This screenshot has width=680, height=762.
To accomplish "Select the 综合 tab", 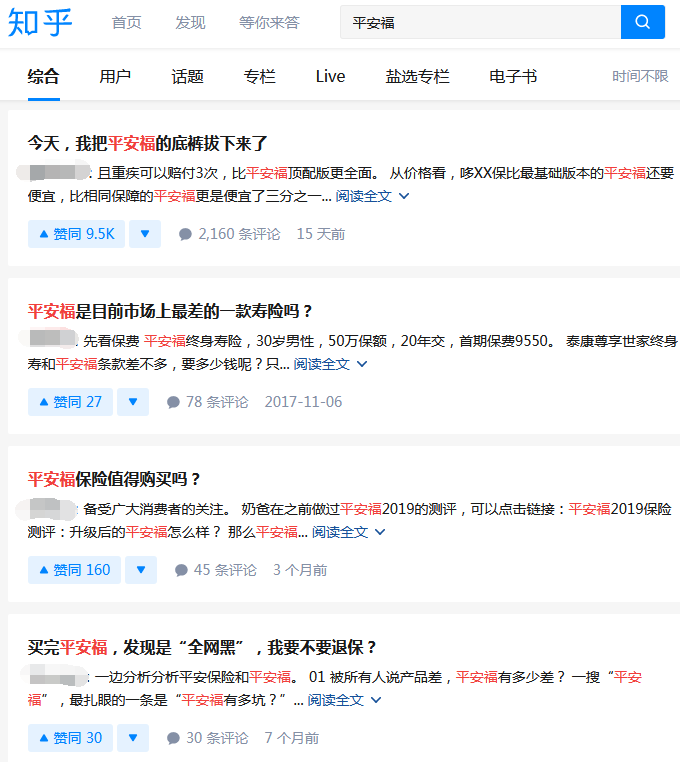I will coord(44,76).
